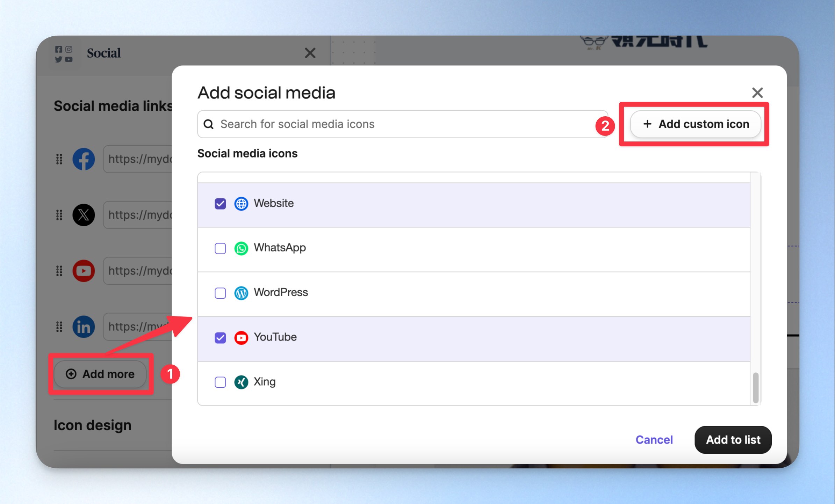Click the WhatsApp icon in the list

point(241,248)
